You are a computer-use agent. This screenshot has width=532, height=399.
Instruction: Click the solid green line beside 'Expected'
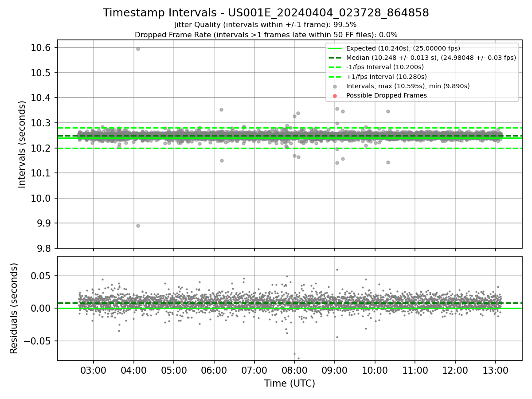coord(335,48)
